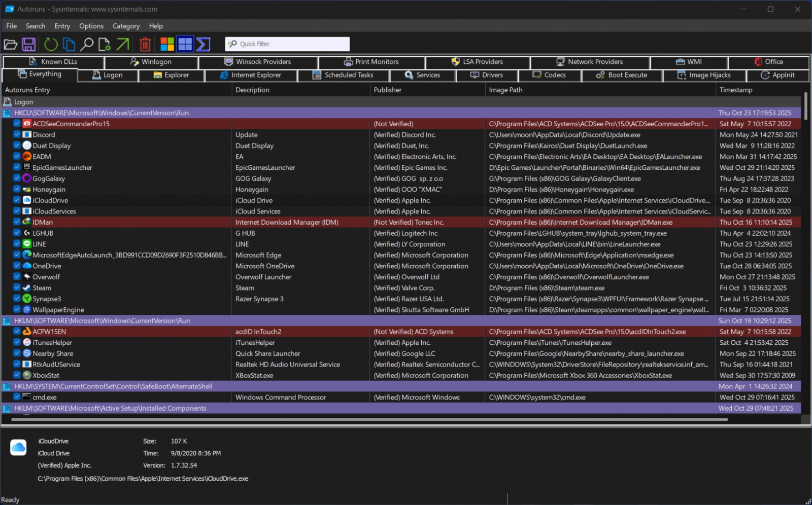Click the colorful Microsoft logo filter icon

pyautogui.click(x=167, y=45)
